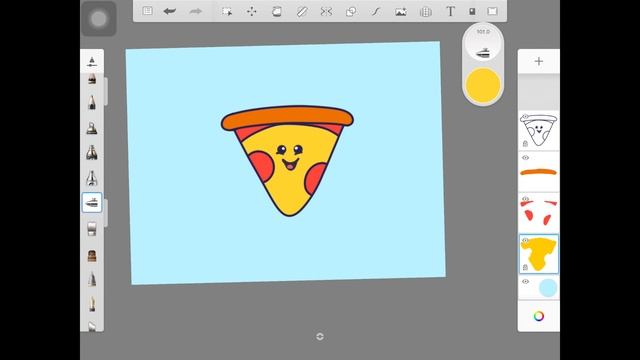Viewport: 640px width, 360px height.
Task: Add a new layer with plus button
Action: click(x=539, y=61)
